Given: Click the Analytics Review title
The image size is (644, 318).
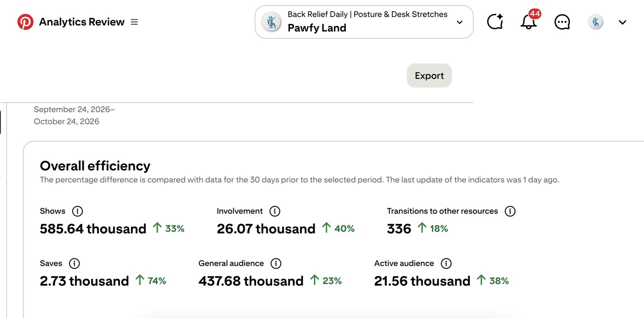Looking at the screenshot, I should pyautogui.click(x=82, y=22).
